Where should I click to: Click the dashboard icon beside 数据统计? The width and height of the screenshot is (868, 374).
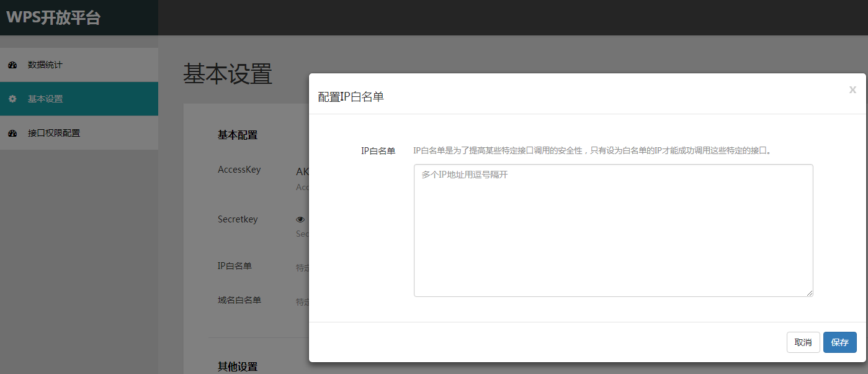click(x=11, y=65)
